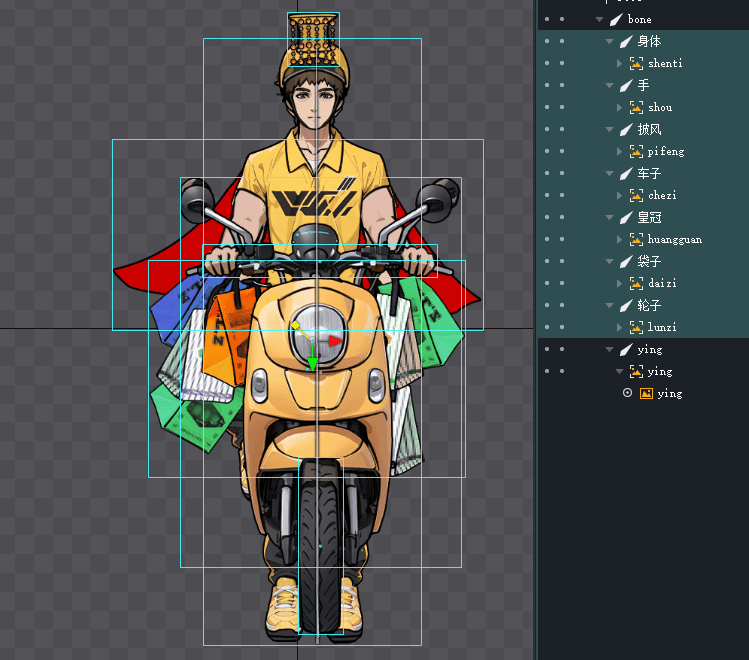The image size is (749, 660).
Task: Select the 袋子 bone in the tree
Action: 649,262
